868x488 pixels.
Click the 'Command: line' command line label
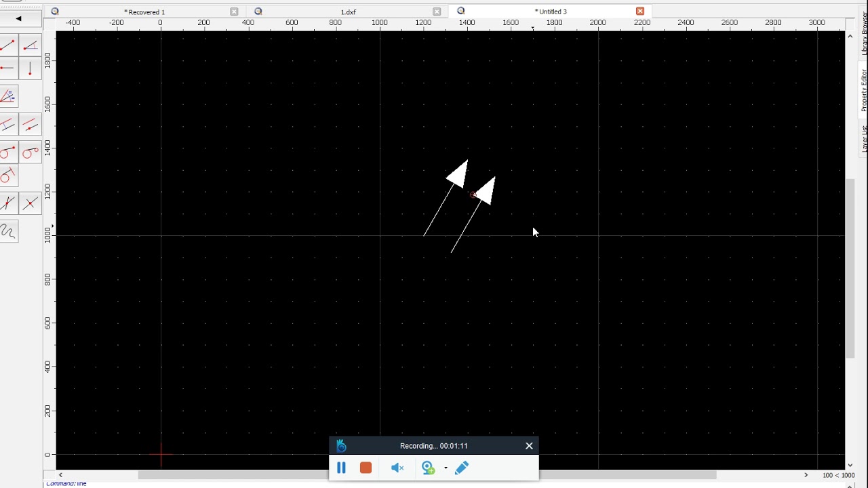(66, 484)
